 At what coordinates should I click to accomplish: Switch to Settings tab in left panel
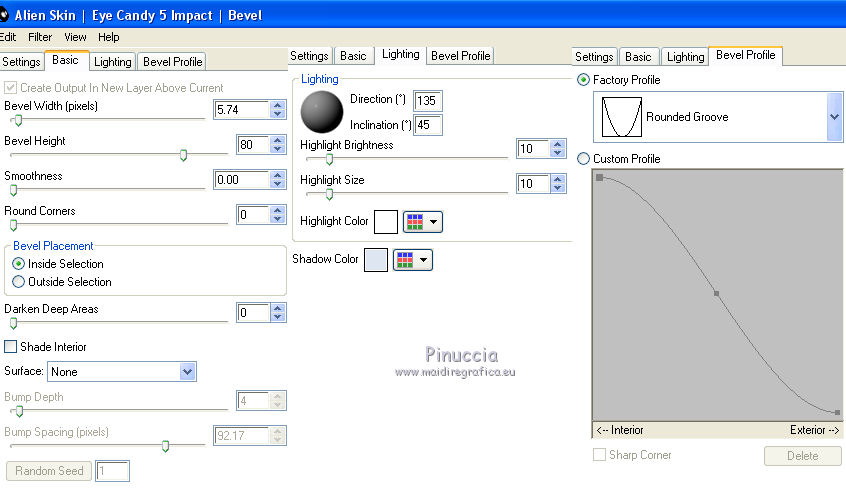[x=21, y=62]
